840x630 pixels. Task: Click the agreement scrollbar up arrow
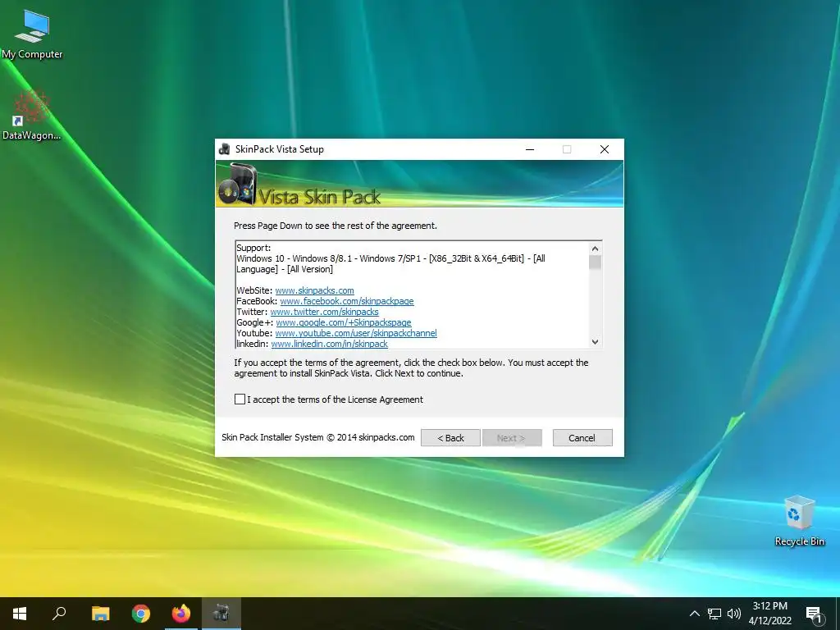click(595, 249)
